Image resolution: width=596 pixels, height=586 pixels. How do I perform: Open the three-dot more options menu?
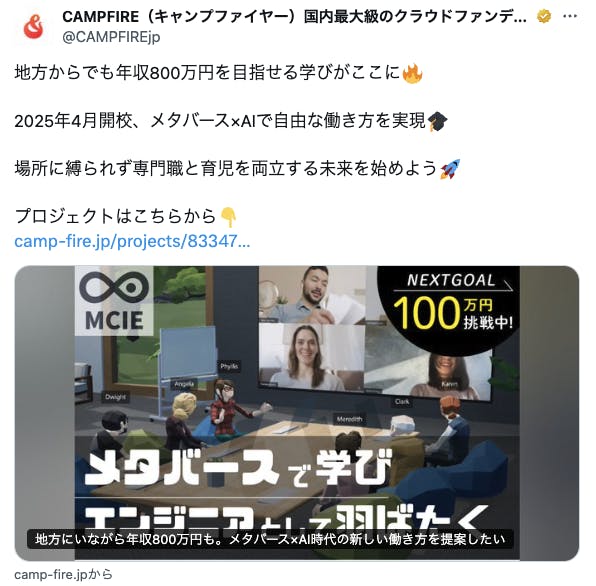569,16
